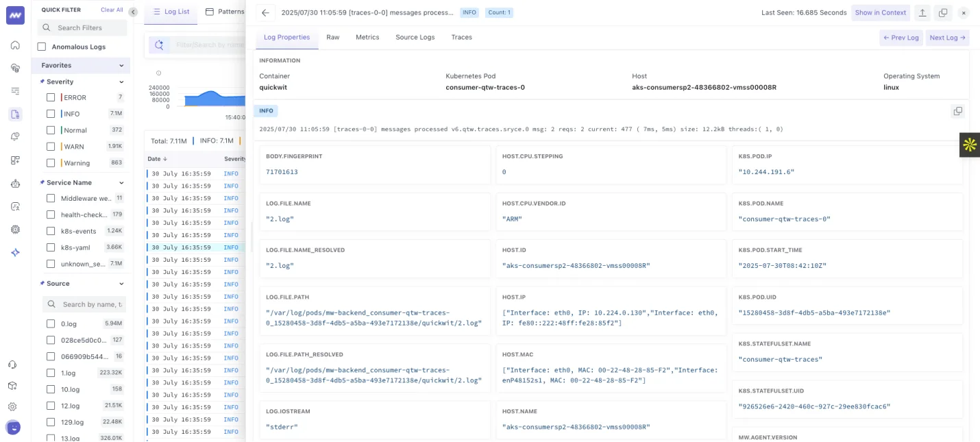This screenshot has height=442, width=980.
Task: Check the WARN severity filter
Action: pos(51,147)
